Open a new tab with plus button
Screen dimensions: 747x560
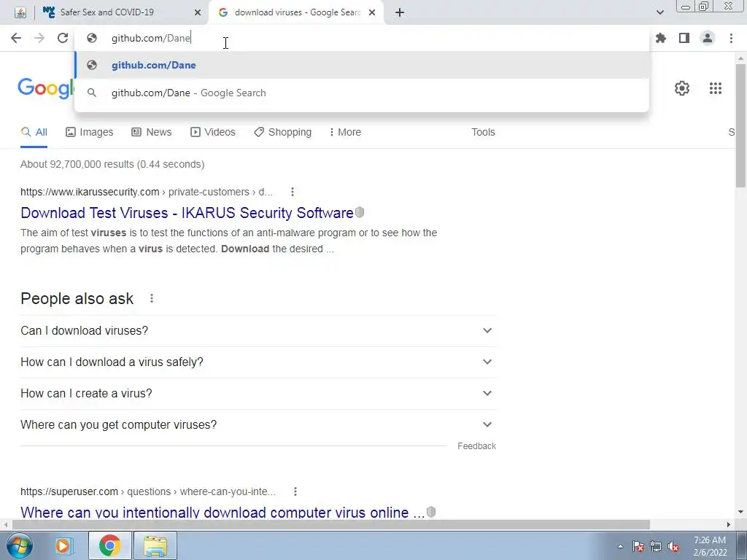tap(400, 13)
